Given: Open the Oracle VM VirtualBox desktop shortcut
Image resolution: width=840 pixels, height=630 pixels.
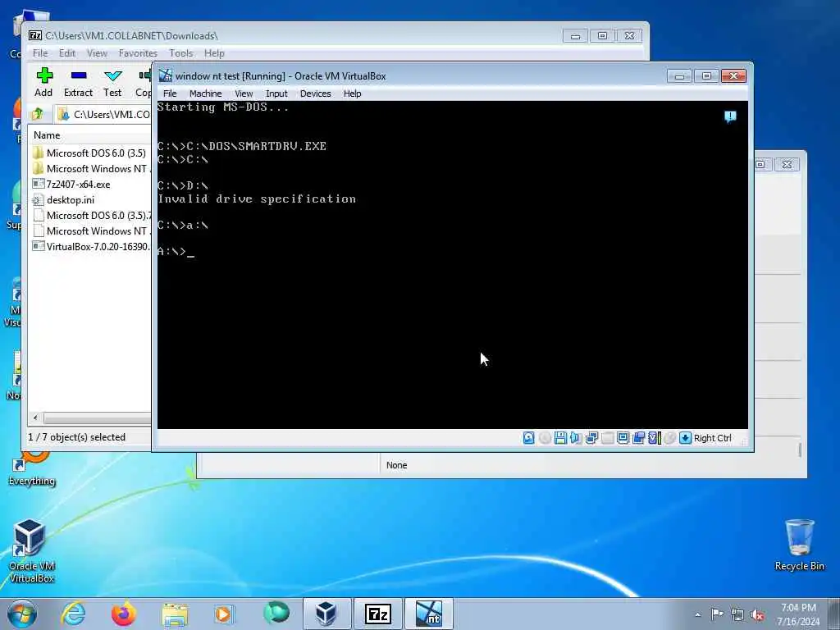Looking at the screenshot, I should coord(31,550).
